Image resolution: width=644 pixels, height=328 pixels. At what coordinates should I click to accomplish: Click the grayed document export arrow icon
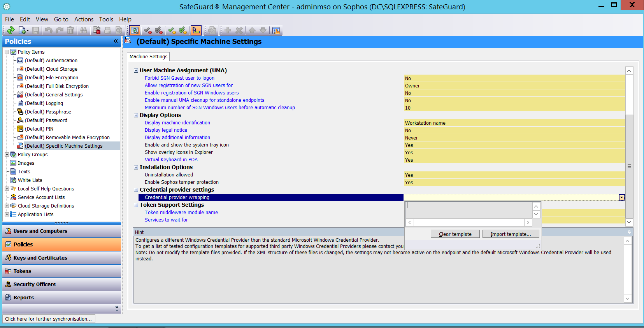click(212, 30)
